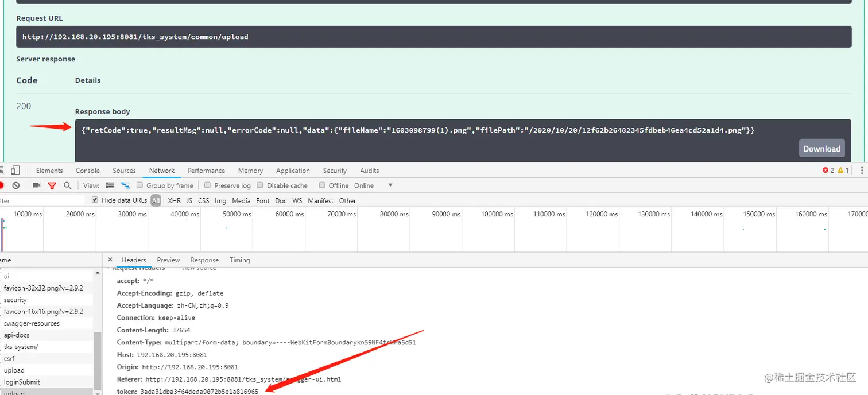
Task: Enable Group by frame checkbox
Action: pyautogui.click(x=139, y=185)
